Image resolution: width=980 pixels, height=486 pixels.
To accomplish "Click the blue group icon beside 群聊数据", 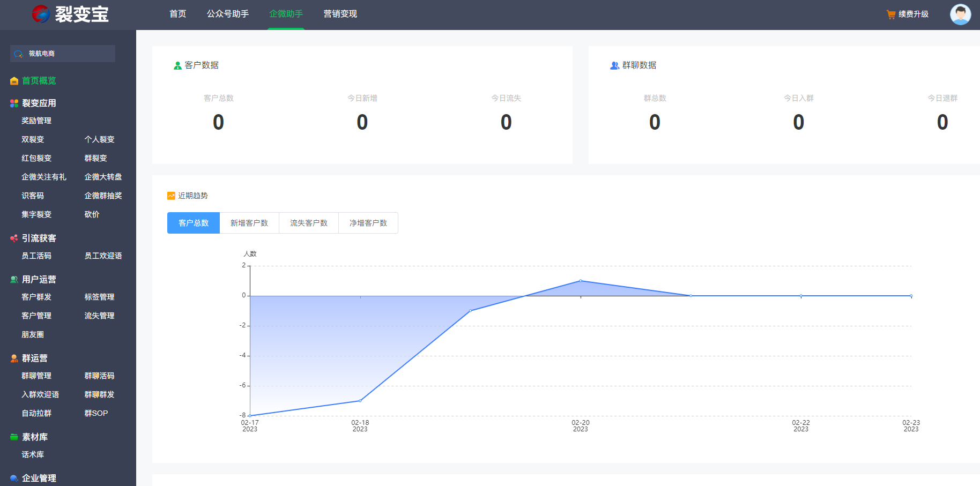I will [x=615, y=65].
